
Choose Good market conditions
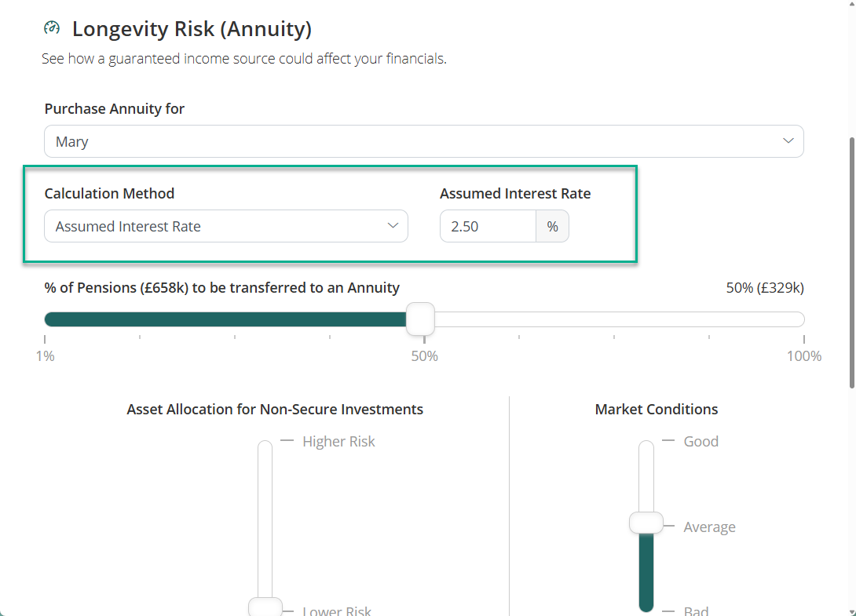701,442
